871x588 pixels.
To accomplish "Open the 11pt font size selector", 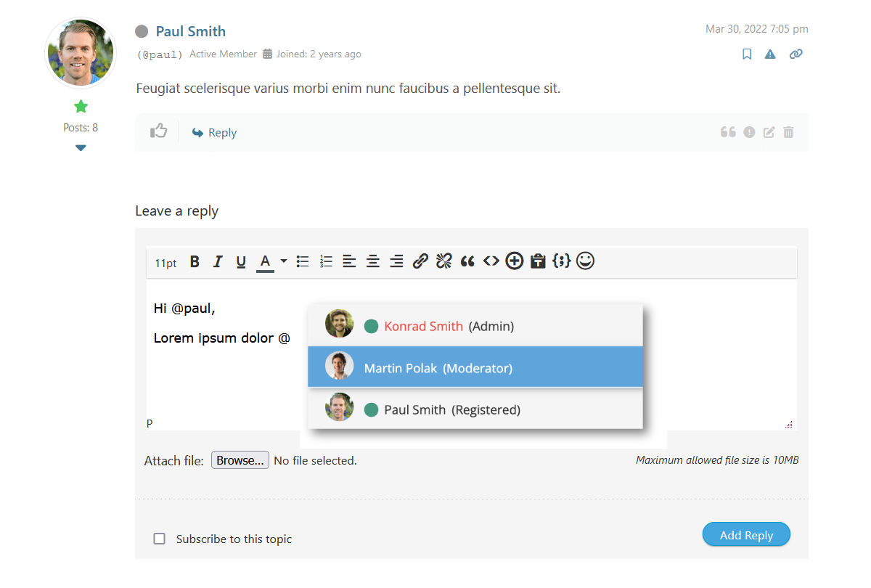I will coord(165,263).
